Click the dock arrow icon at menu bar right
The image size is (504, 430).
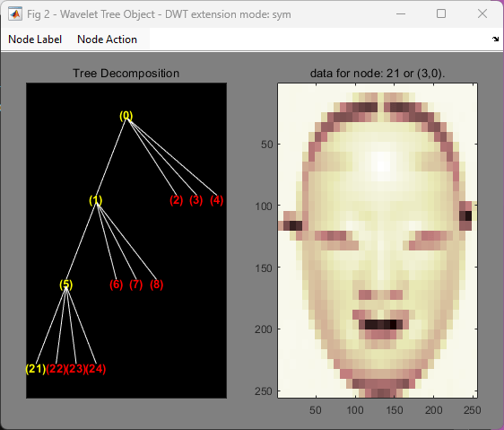tap(495, 39)
